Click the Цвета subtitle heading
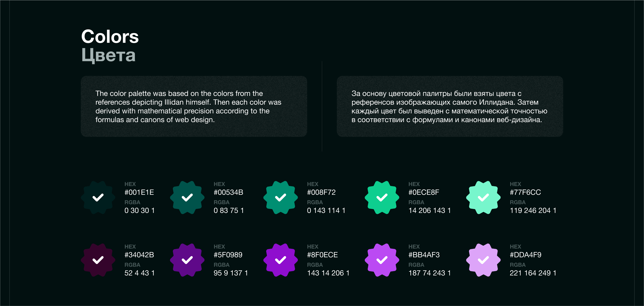This screenshot has height=306, width=644. (x=108, y=55)
